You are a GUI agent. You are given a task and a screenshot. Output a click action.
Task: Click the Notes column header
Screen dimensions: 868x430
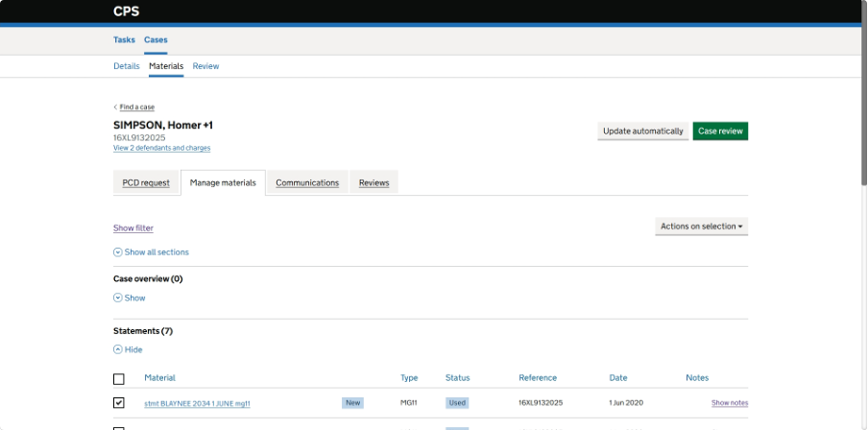697,378
